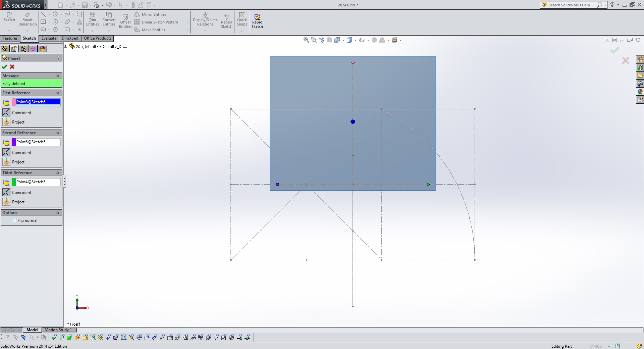Click Trim Entities tool

pyautogui.click(x=93, y=19)
